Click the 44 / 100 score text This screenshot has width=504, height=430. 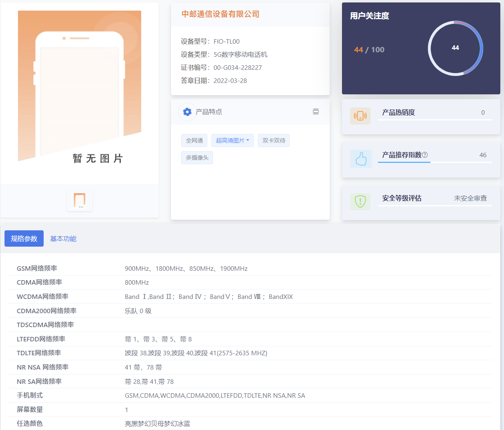pos(369,50)
